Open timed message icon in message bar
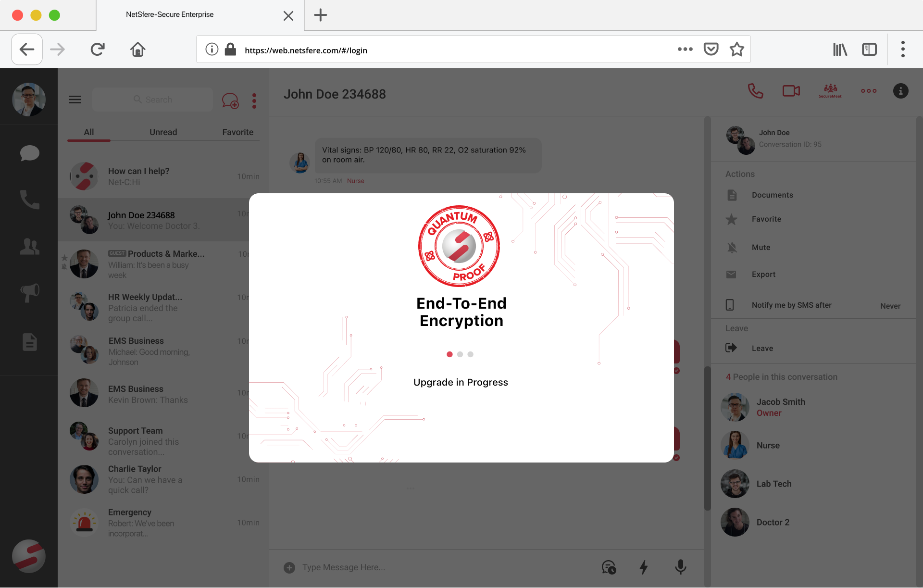This screenshot has height=588, width=923. (x=609, y=567)
